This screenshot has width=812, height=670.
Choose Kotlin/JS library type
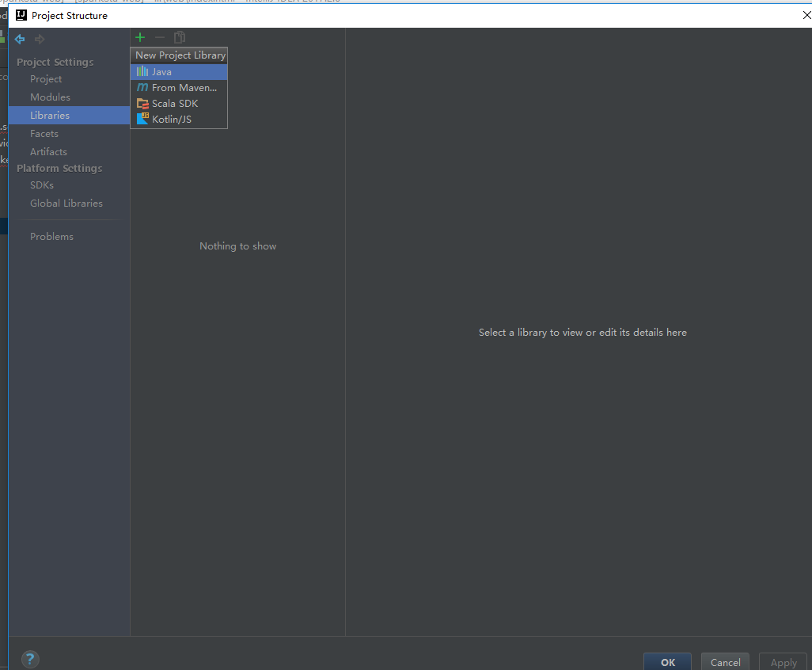(x=179, y=119)
